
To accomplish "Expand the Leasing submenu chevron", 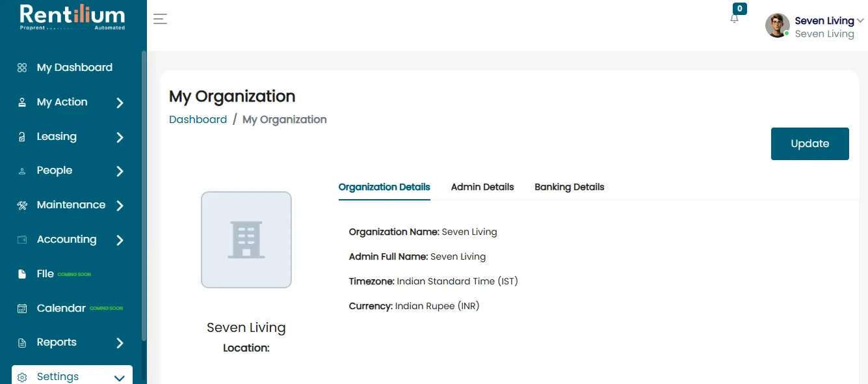I will coord(120,137).
